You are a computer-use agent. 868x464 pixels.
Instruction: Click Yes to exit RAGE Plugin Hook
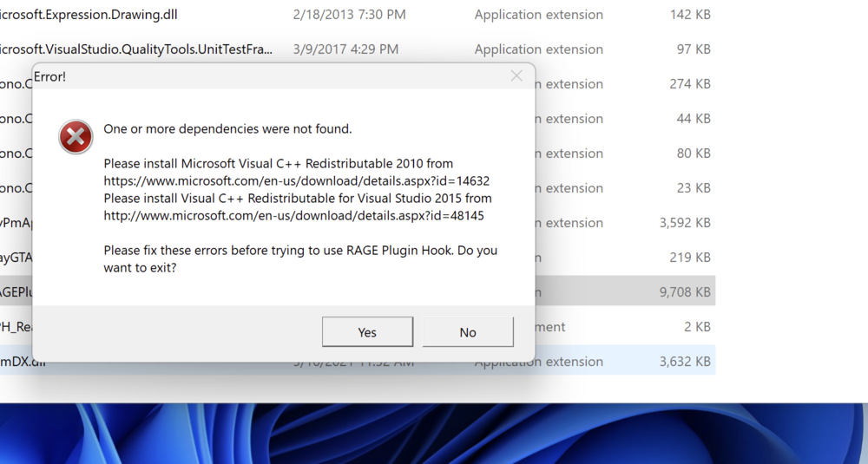coord(367,332)
